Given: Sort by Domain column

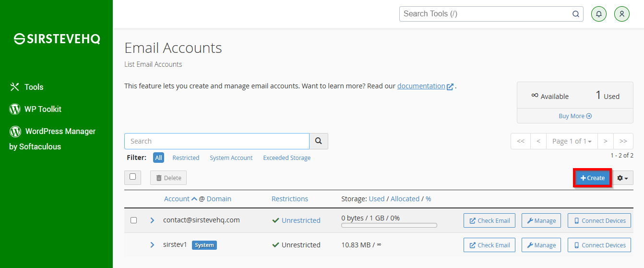Looking at the screenshot, I should click(219, 199).
